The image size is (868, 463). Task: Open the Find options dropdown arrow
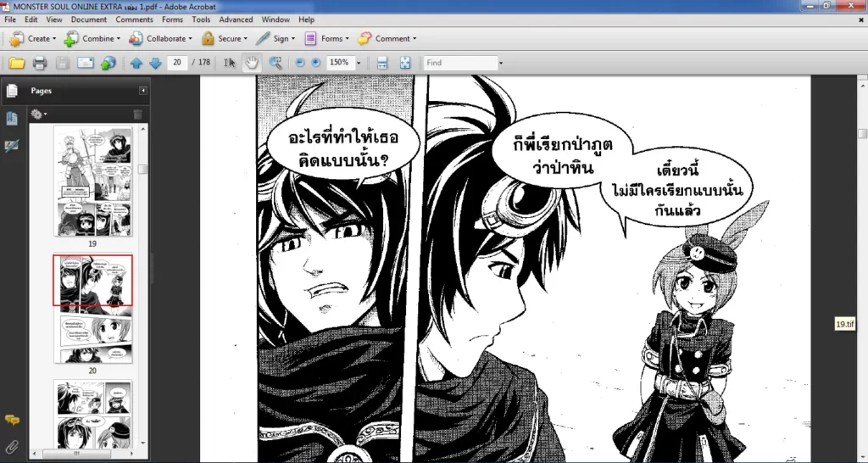501,63
